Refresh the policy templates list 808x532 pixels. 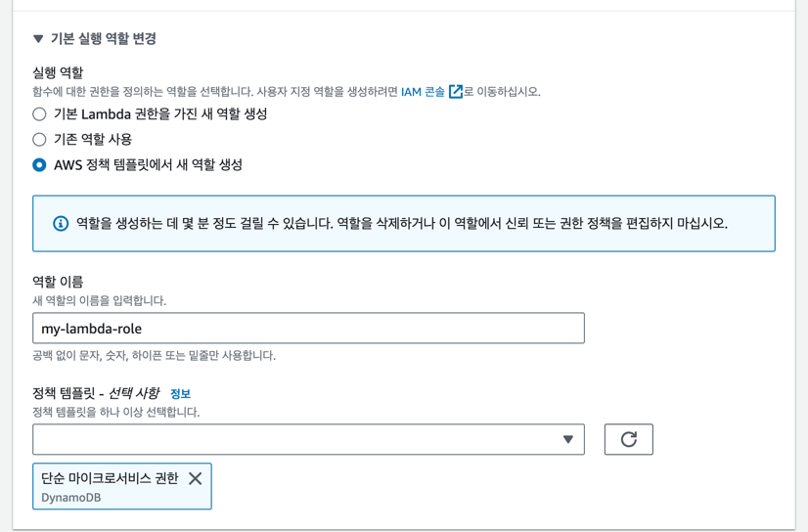(629, 439)
